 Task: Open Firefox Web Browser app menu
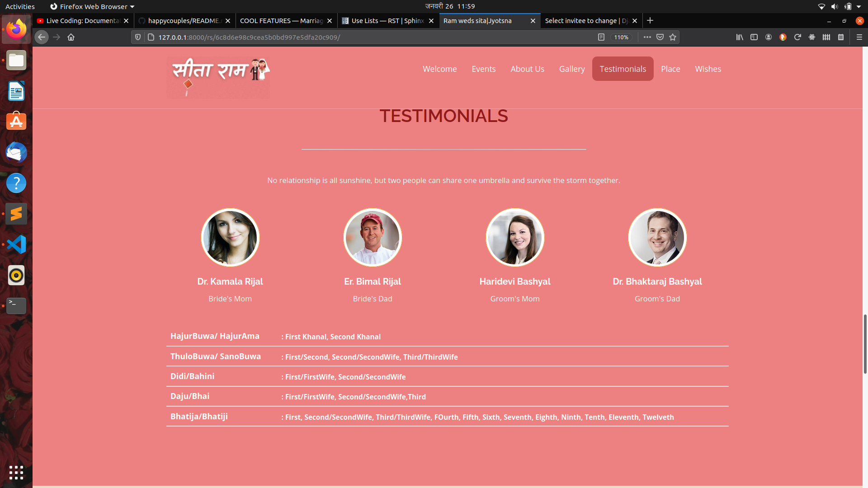pyautogui.click(x=92, y=6)
